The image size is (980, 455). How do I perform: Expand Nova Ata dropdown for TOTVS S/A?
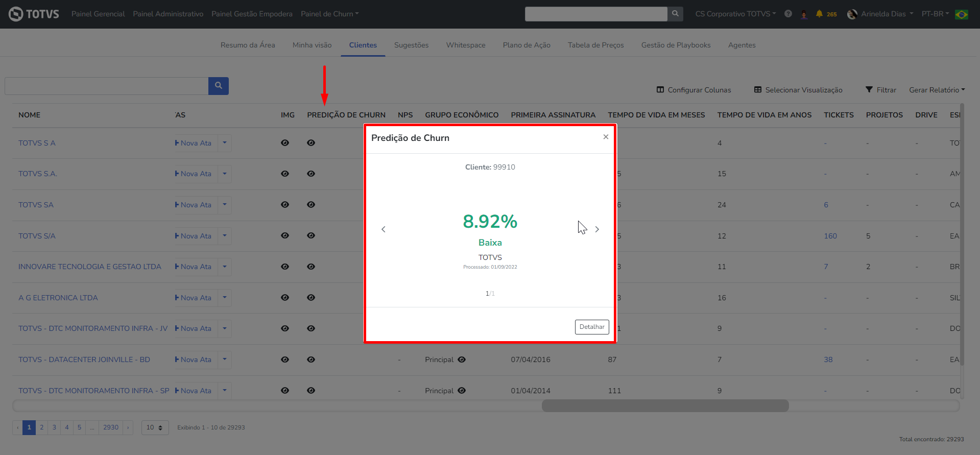[225, 236]
